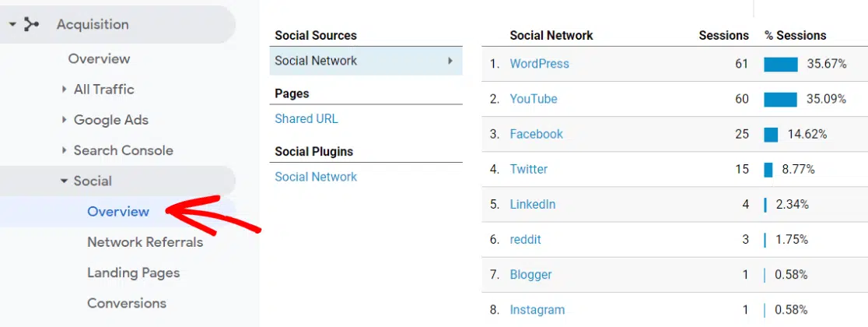
Task: Select Social Network under Social Sources
Action: pos(316,61)
